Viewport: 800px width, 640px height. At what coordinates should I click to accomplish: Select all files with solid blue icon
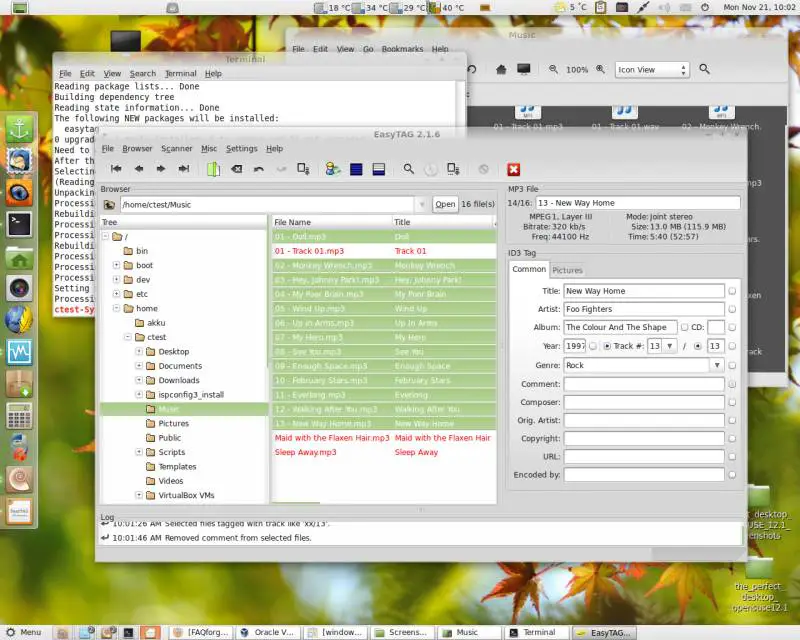(x=356, y=169)
